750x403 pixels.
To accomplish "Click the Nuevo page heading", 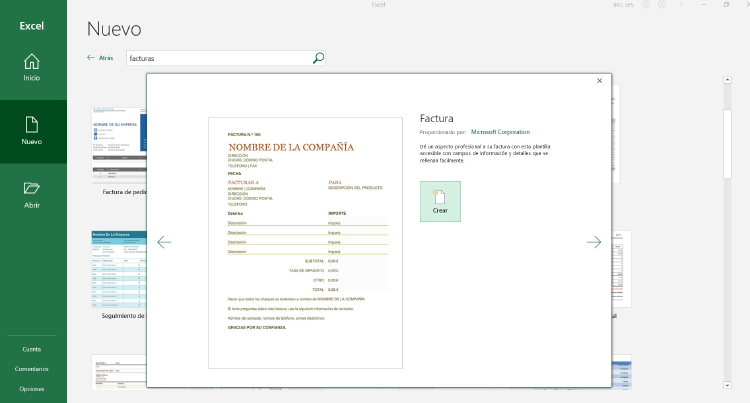I will click(x=114, y=29).
